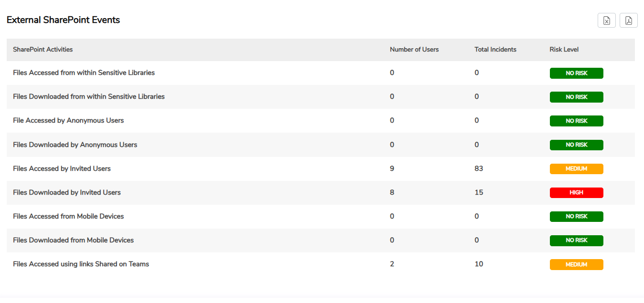
Task: Click the Risk Level column header
Action: [x=564, y=50]
